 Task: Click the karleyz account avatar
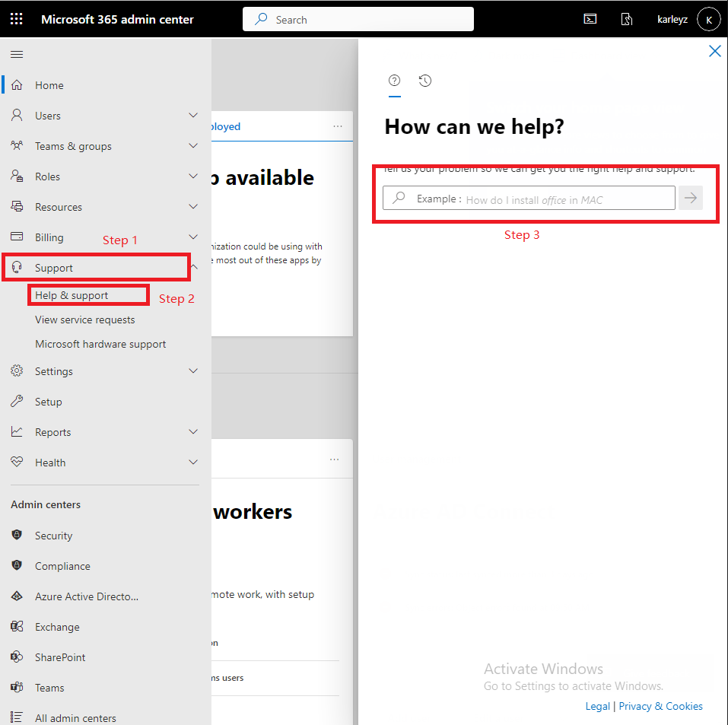pyautogui.click(x=708, y=20)
